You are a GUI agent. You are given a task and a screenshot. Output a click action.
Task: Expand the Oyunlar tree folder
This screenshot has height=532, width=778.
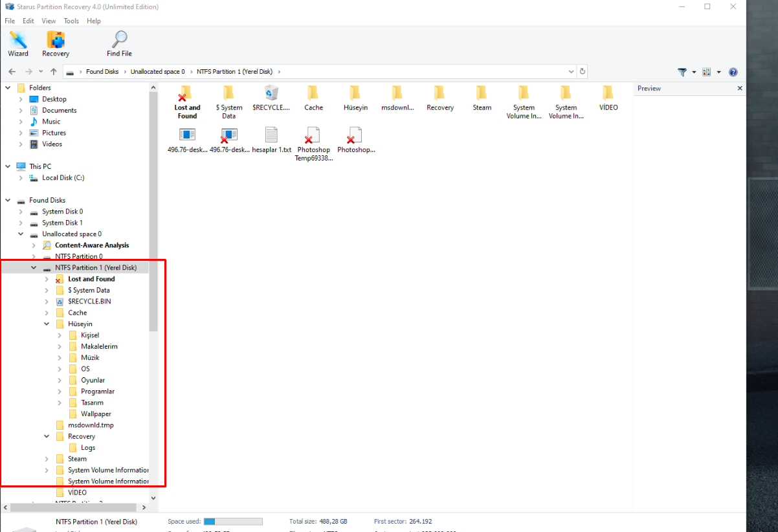click(60, 380)
